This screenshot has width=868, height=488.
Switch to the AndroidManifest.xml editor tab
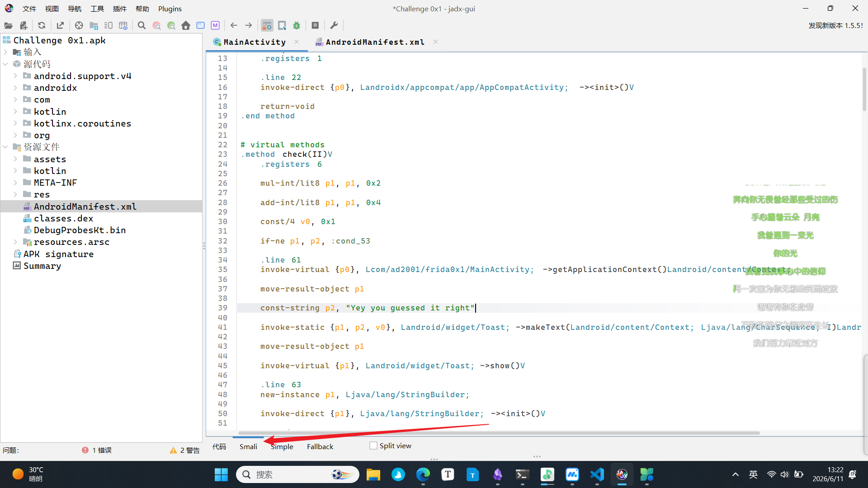pyautogui.click(x=375, y=42)
